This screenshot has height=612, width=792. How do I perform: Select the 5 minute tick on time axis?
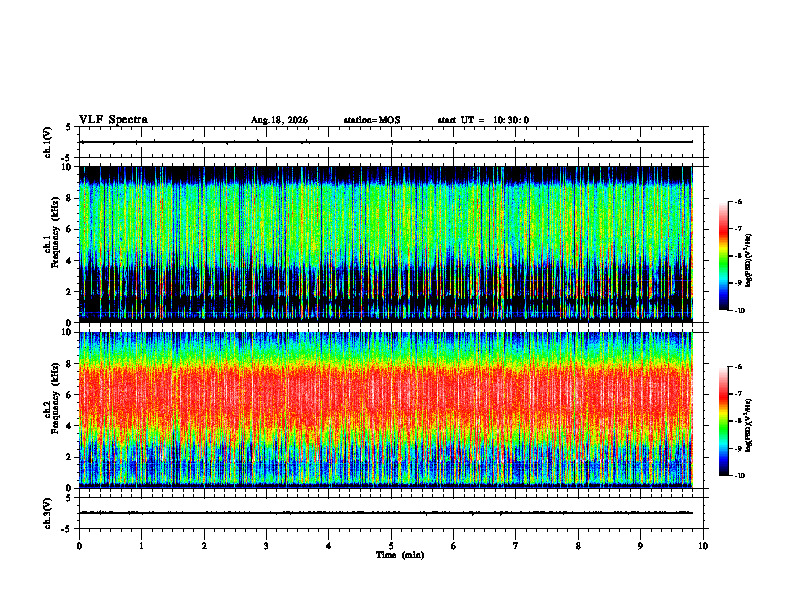tap(391, 546)
